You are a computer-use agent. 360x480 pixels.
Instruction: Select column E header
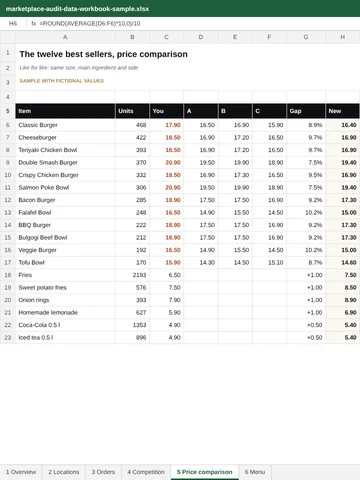pyautogui.click(x=235, y=37)
